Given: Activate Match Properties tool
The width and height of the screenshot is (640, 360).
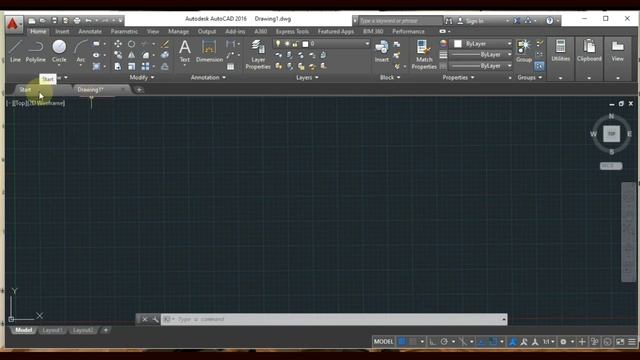Looking at the screenshot, I should (x=424, y=55).
